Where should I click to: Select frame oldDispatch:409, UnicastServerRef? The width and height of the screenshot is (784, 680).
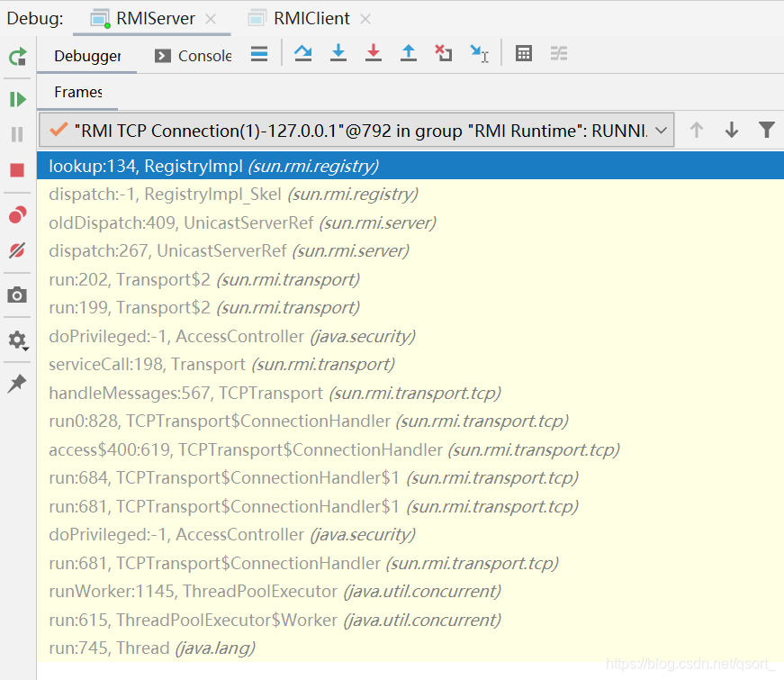[x=410, y=222]
